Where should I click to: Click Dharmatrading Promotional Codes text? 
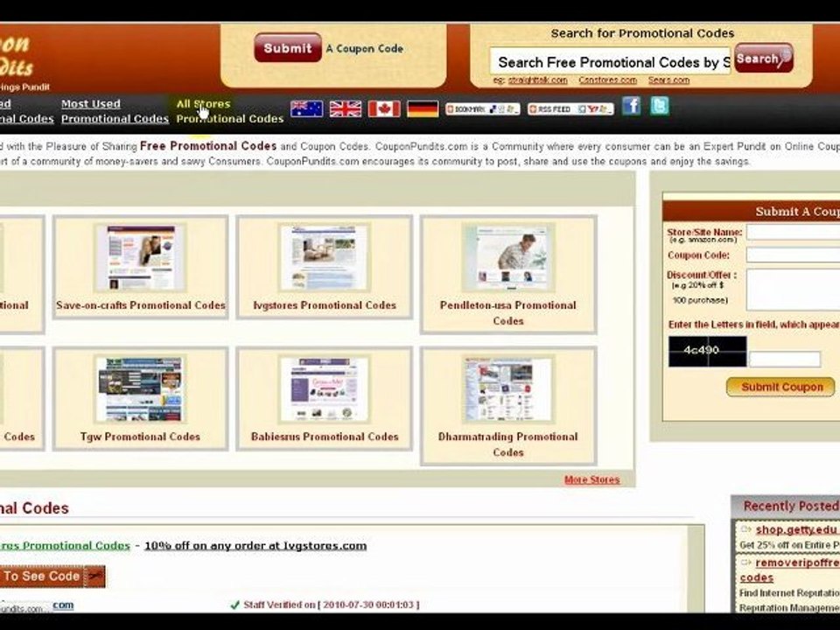click(x=507, y=444)
